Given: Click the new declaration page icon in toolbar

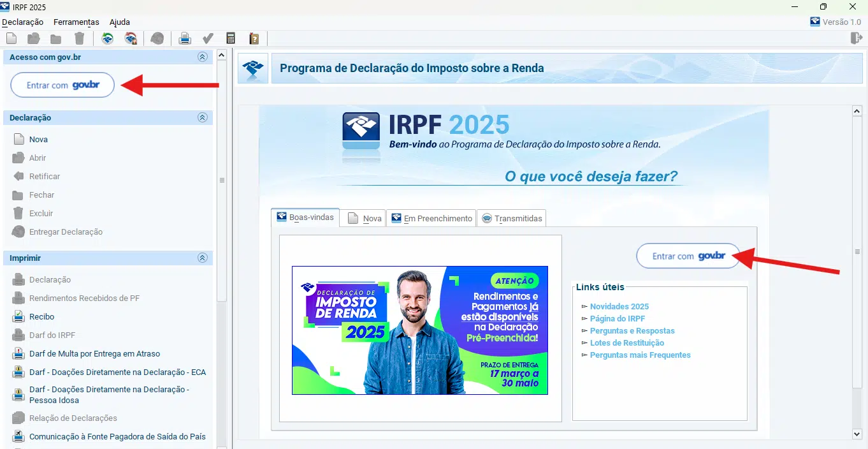Looking at the screenshot, I should pos(11,39).
